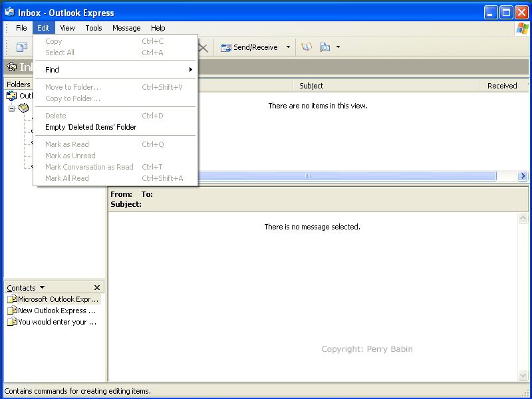Select the New Outlook Express contact
532x399 pixels.
pos(53,311)
